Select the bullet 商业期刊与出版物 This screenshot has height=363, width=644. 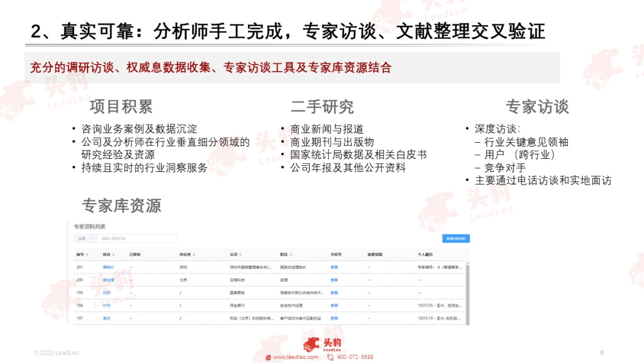tap(332, 142)
